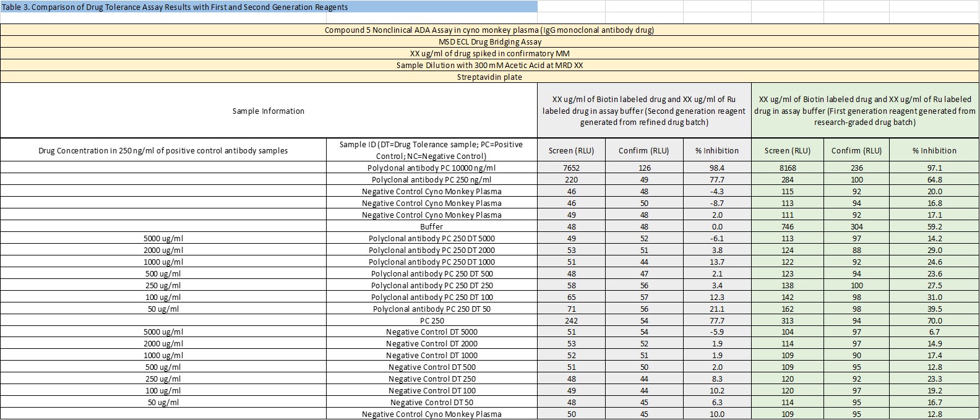The height and width of the screenshot is (420, 980).
Task: Click 'Negative Control DT 500' cell
Action: [x=431, y=367]
